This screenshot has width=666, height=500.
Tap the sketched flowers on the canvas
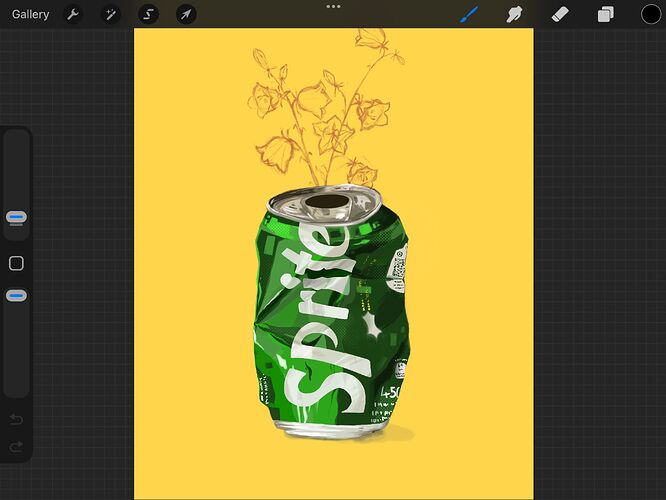tap(326, 108)
